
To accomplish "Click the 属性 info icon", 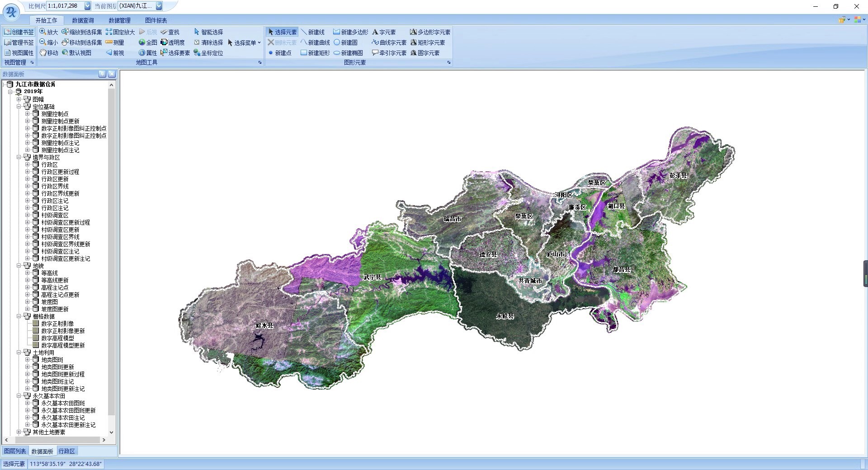I will coord(142,53).
